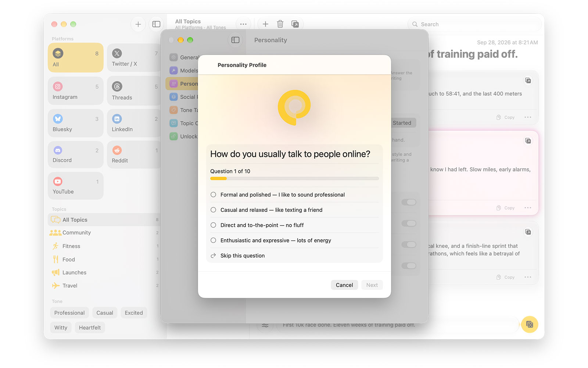588x368 pixels.
Task: Click the sliders icon at bottom bar
Action: point(265,325)
